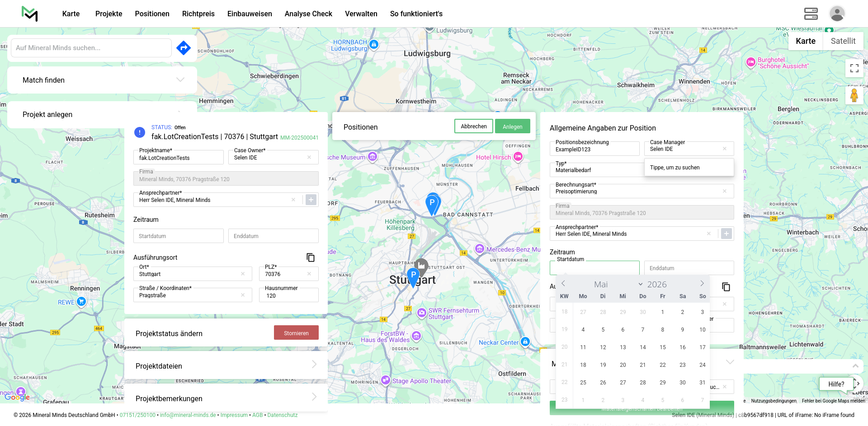The height and width of the screenshot is (426, 868).
Task: Click the blue directions arrow icon
Action: [184, 48]
